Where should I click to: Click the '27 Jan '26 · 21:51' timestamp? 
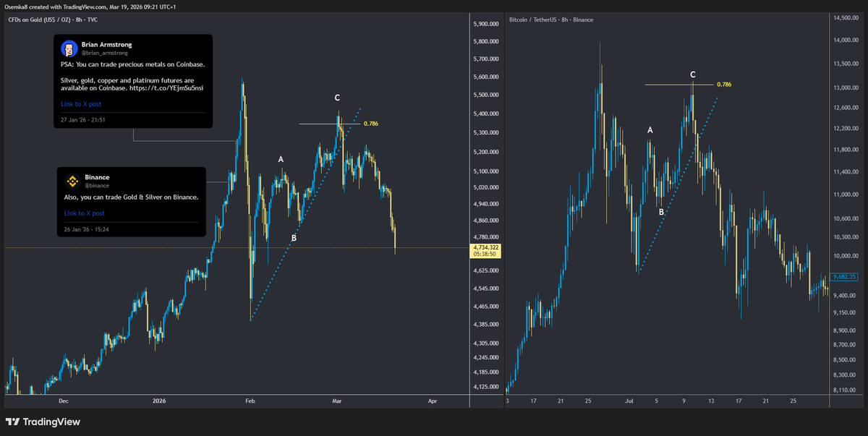[x=83, y=119]
